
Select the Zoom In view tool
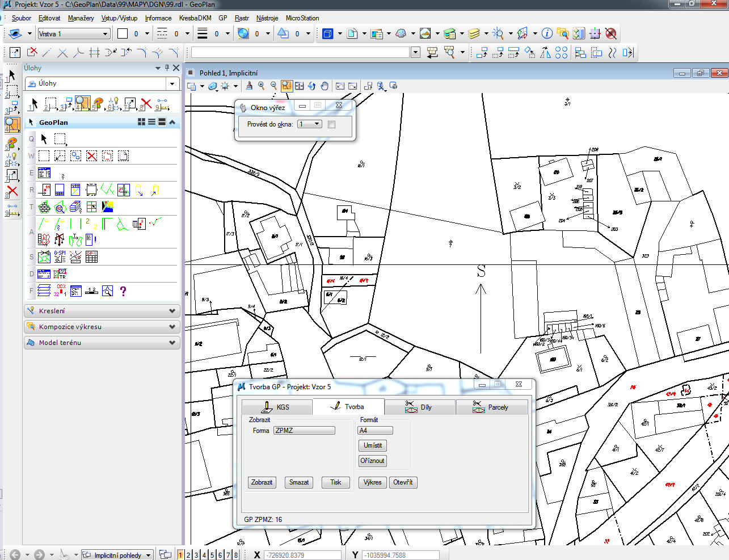tap(262, 86)
